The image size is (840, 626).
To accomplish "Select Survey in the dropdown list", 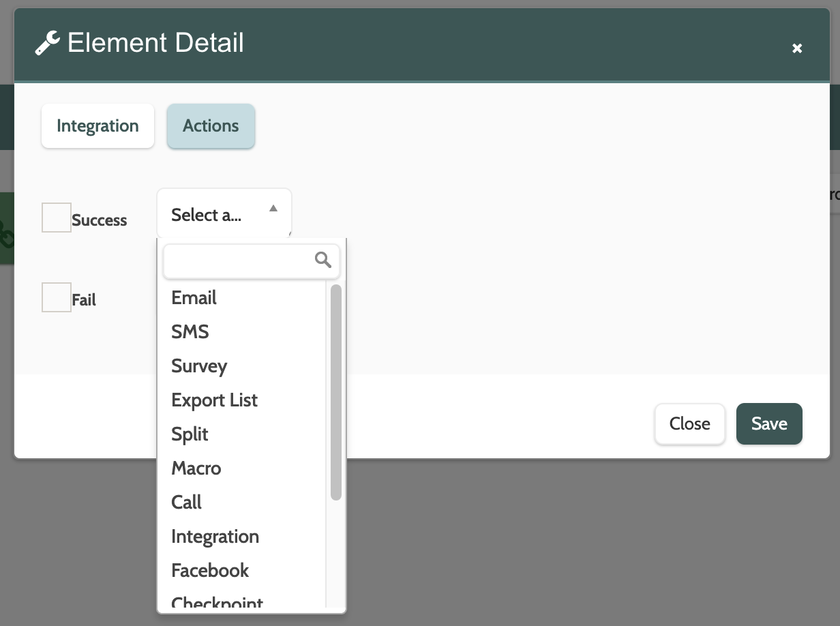I will tap(199, 366).
